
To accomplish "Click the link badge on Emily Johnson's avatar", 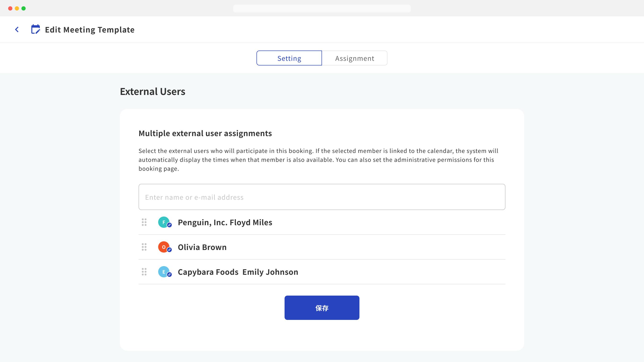I will 169,275.
